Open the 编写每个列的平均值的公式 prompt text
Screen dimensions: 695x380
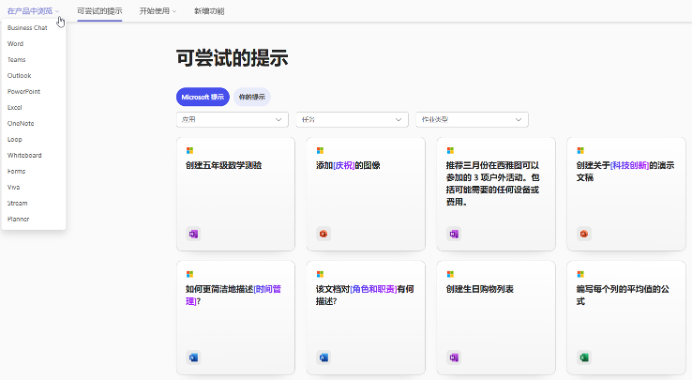pyautogui.click(x=623, y=295)
